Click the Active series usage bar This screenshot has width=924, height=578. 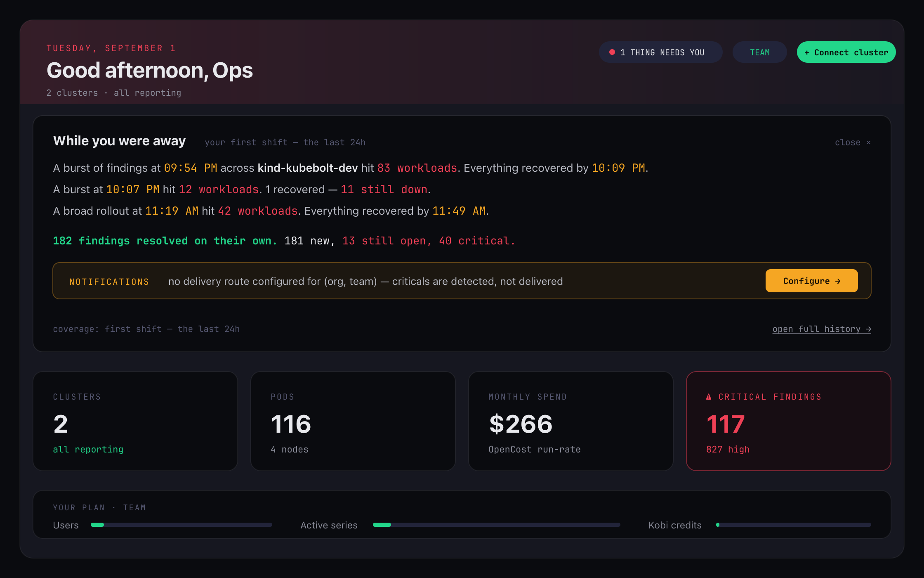(497, 525)
